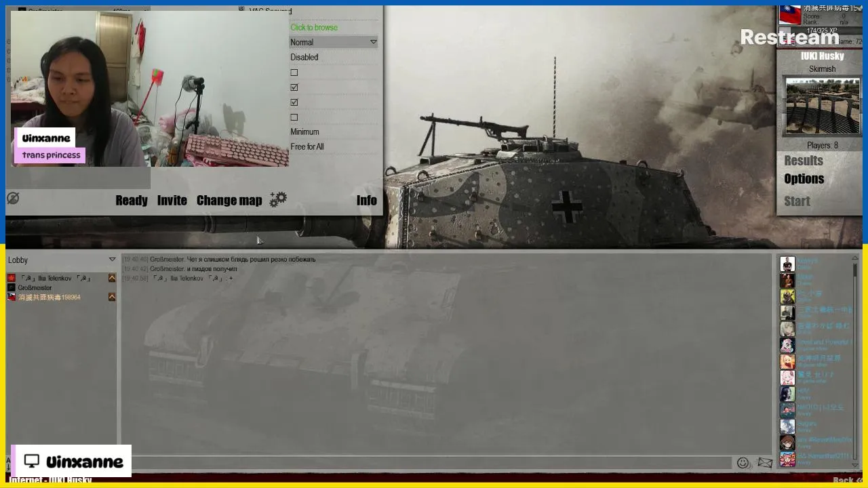Open the Options menu item
This screenshot has width=868, height=488.
pyautogui.click(x=804, y=179)
